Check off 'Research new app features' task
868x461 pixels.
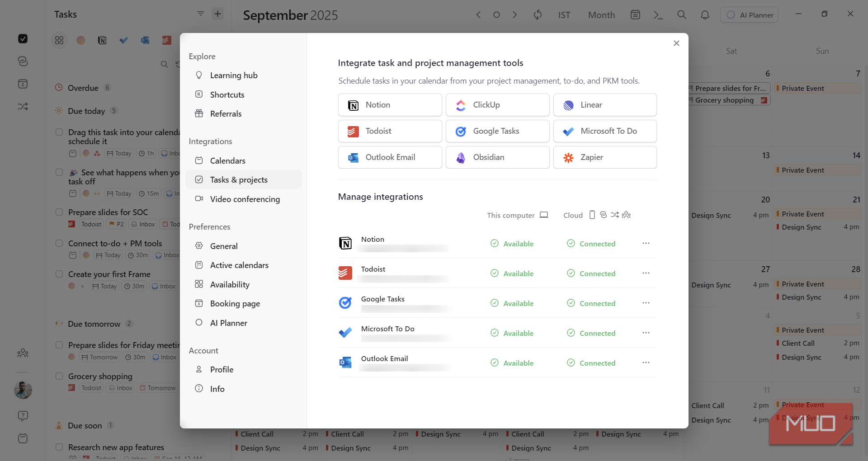[x=59, y=447]
